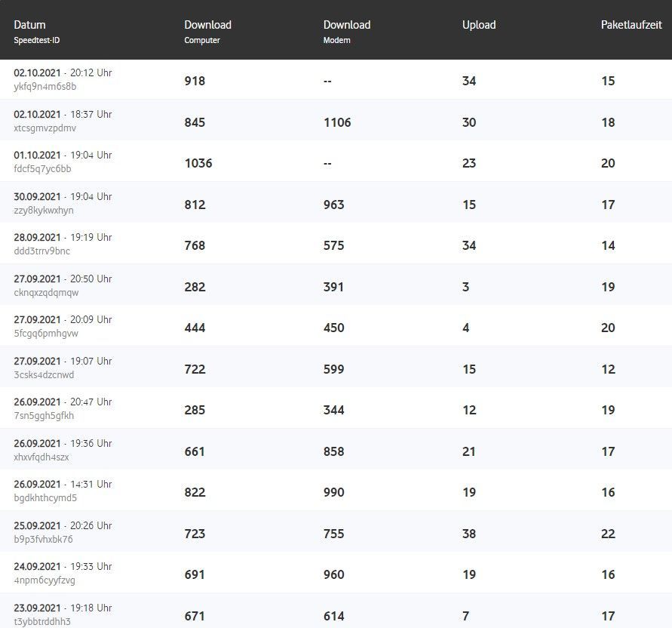This screenshot has width=672, height=628.
Task: Click computer download value 1036
Action: [x=198, y=164]
